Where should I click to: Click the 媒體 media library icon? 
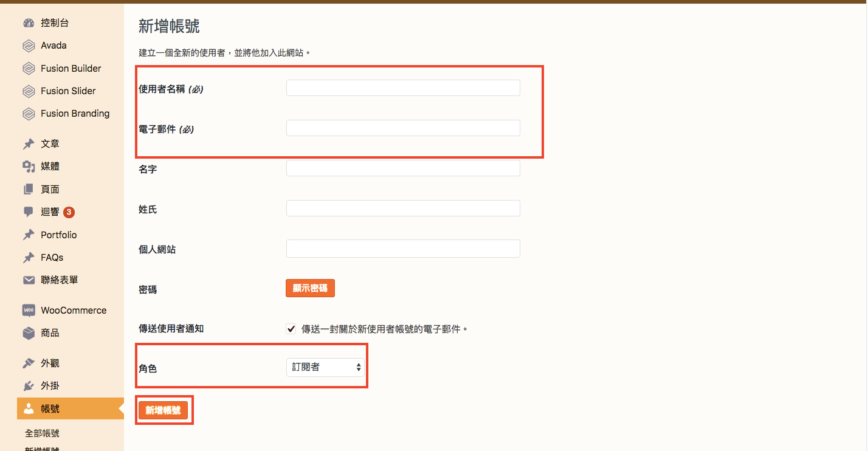coord(29,167)
